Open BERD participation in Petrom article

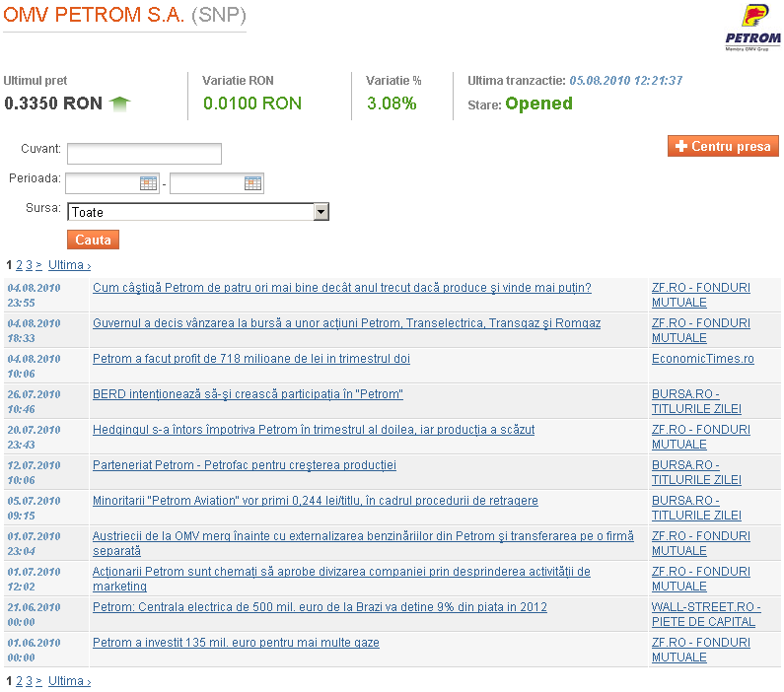pos(248,394)
